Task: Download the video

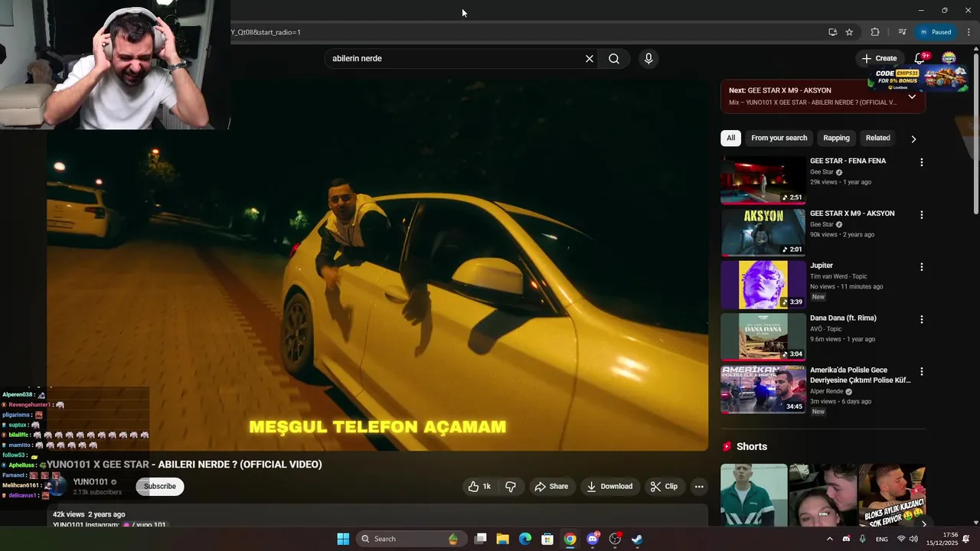Action: point(609,487)
